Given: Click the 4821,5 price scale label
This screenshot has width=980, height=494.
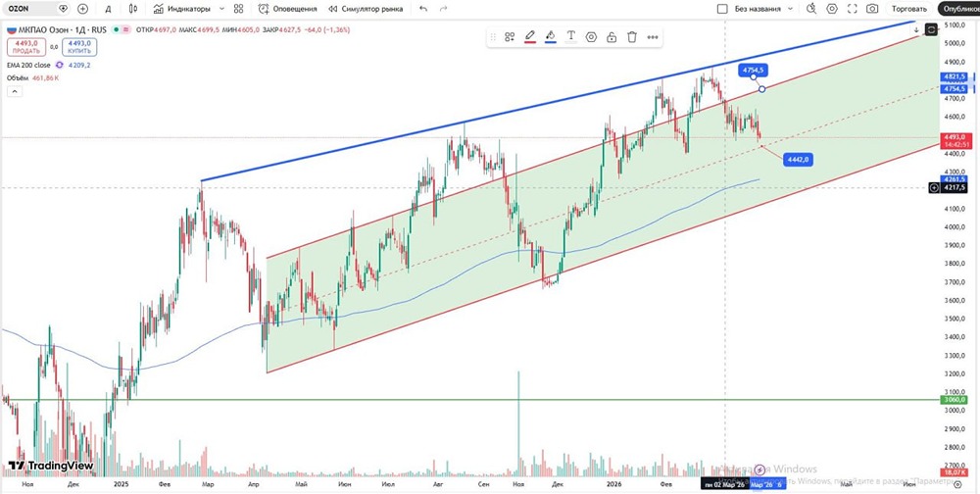Looking at the screenshot, I should pyautogui.click(x=955, y=76).
